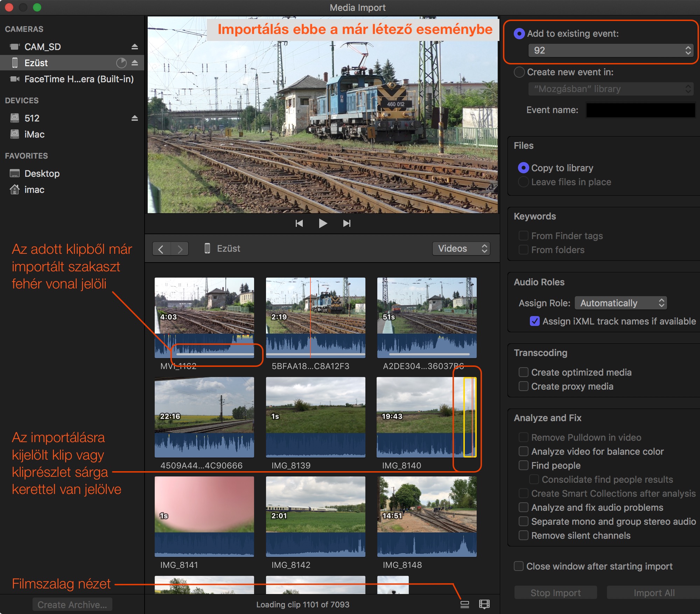Select the IMG_8142 clip
This screenshot has width=700, height=614.
click(316, 517)
